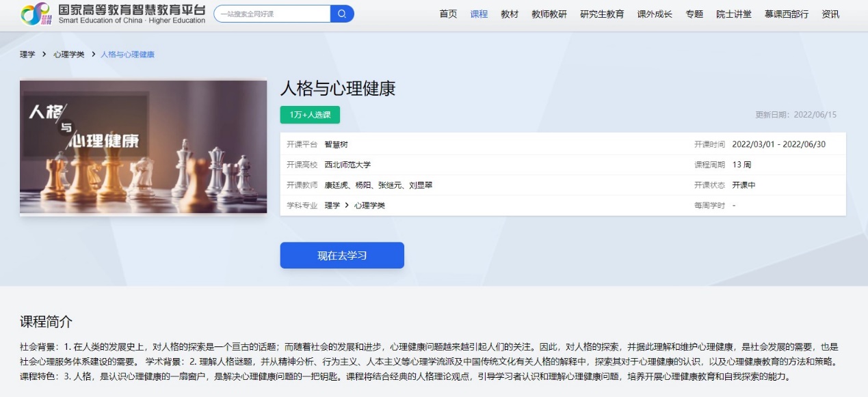Click the 理学 breadcrumb link

27,55
